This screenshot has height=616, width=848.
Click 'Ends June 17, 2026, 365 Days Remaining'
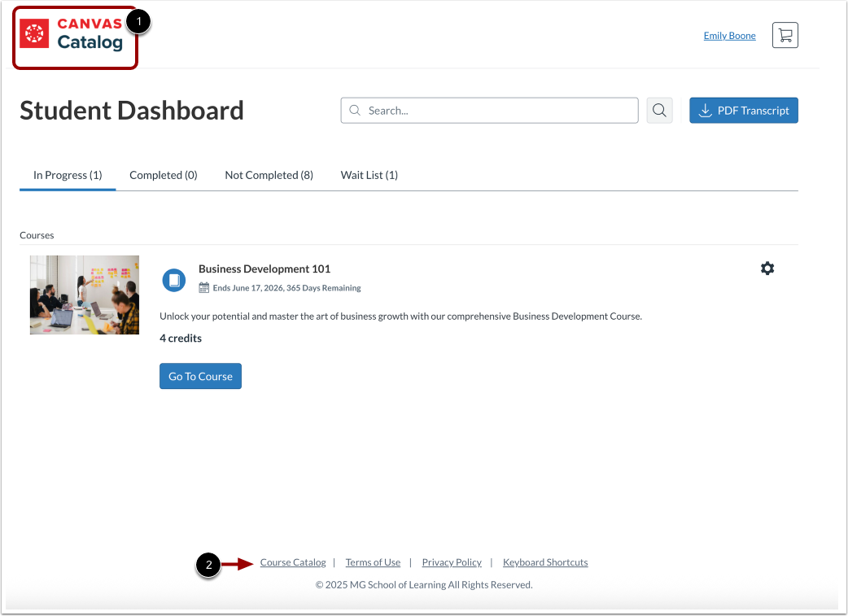[x=286, y=288]
